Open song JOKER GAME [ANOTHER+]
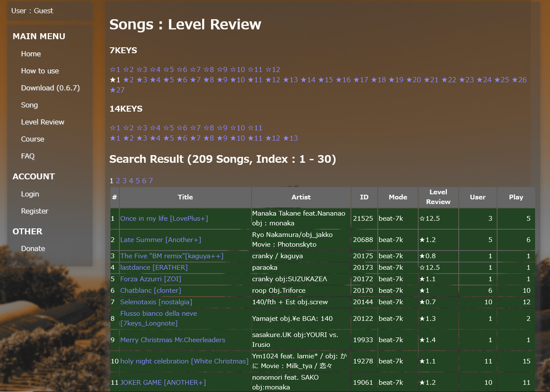The image size is (550, 392). pyautogui.click(x=163, y=382)
